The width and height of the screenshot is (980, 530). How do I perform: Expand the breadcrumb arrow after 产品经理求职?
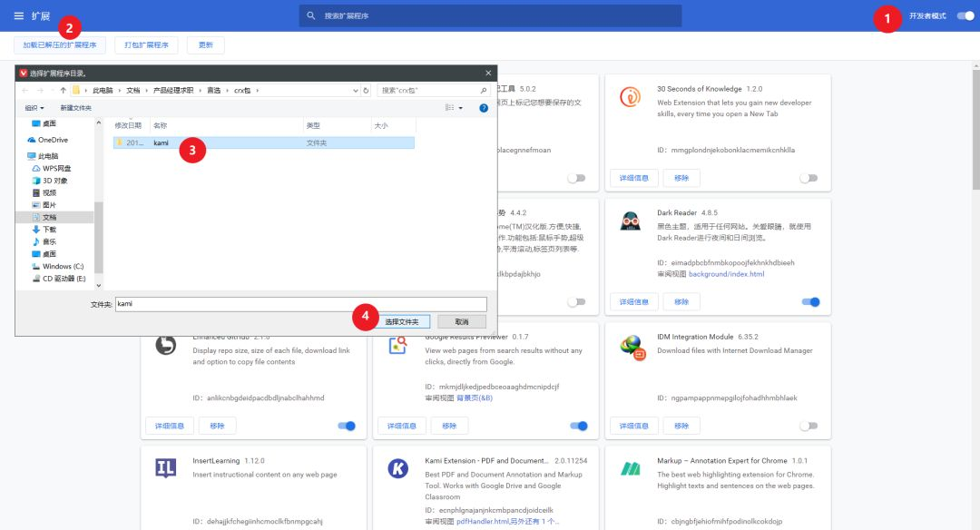pyautogui.click(x=200, y=91)
